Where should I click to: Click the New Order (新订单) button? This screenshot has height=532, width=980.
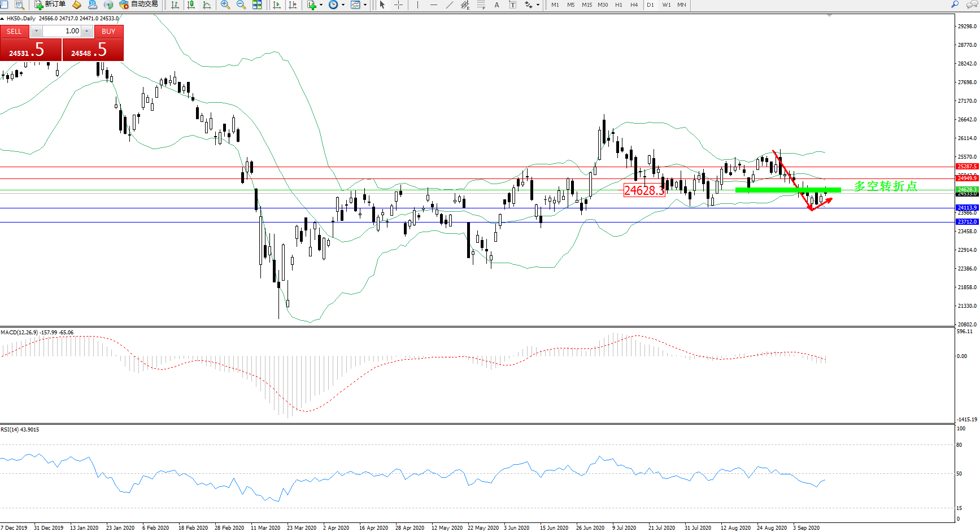coord(50,5)
